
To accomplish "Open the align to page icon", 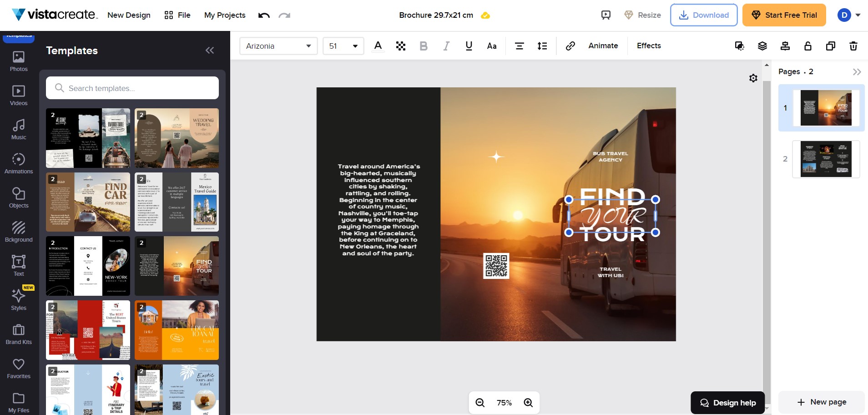I will click(x=785, y=46).
